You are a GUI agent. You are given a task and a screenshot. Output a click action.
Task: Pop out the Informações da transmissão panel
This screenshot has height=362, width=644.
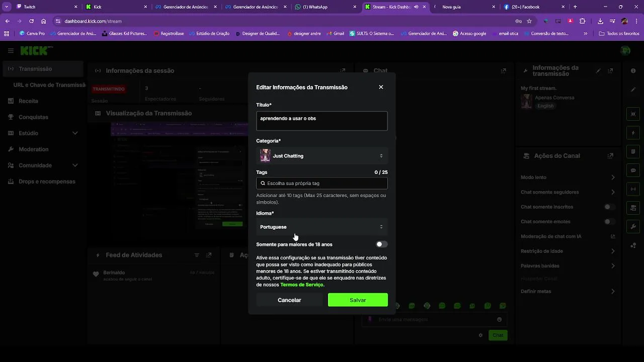610,71
